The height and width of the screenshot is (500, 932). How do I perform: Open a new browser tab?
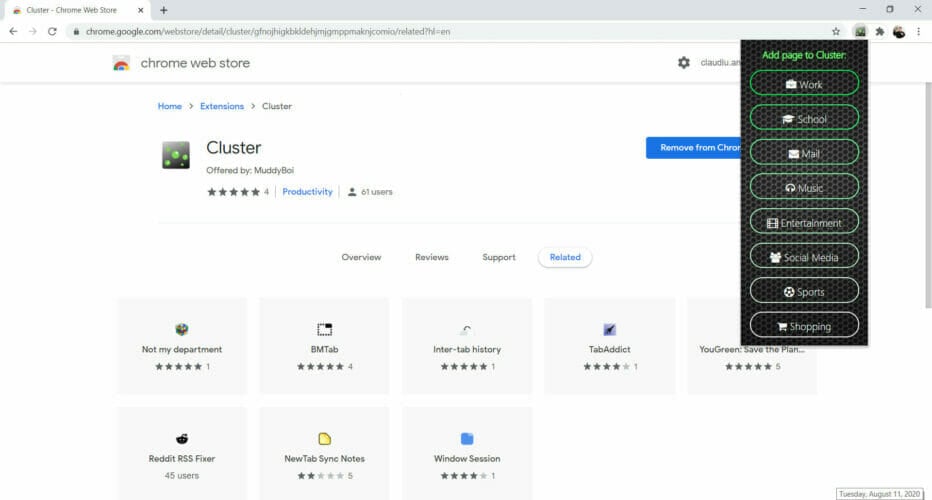coord(163,10)
